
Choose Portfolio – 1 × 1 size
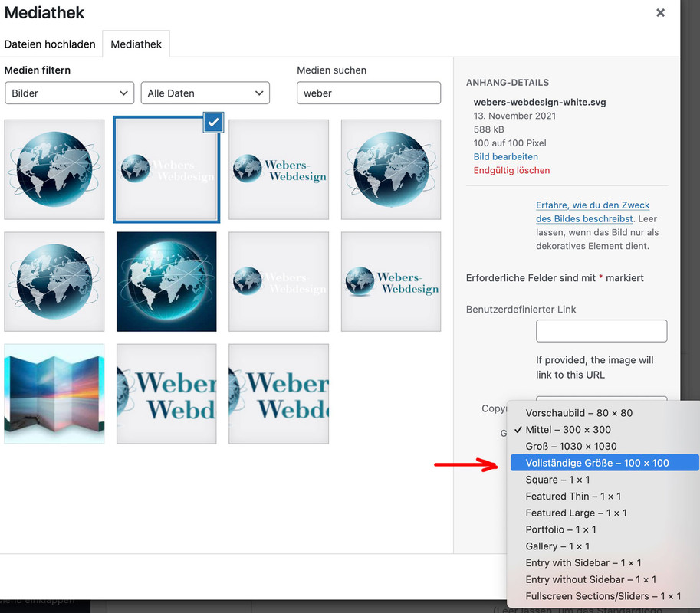[x=604, y=529]
